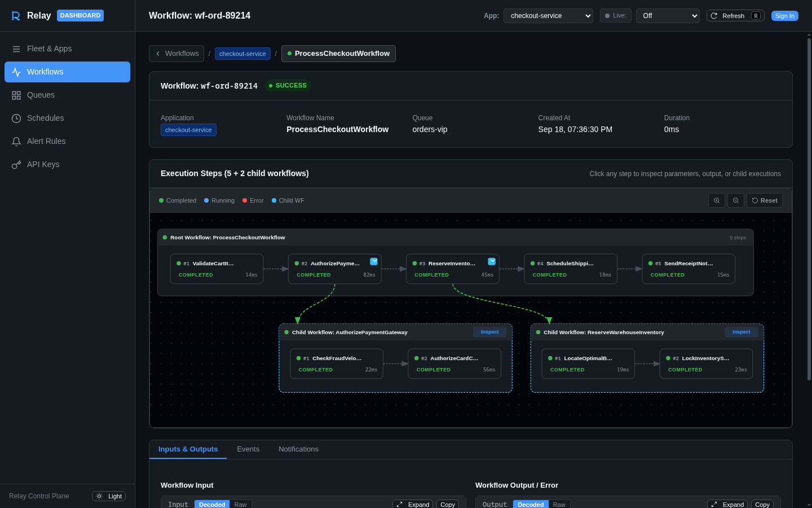Click the DASHBOARD badge next to Relay
This screenshot has height=508, width=812.
(80, 15)
